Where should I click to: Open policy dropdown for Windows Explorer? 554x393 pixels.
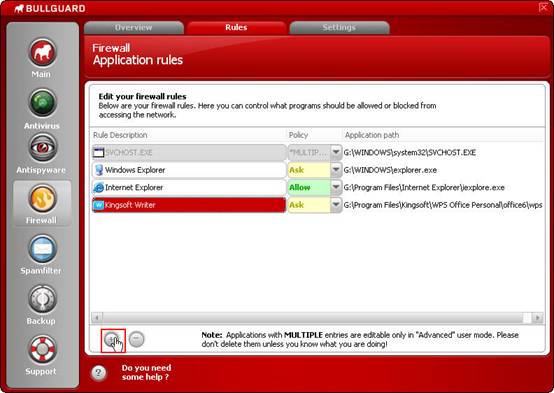coord(336,170)
